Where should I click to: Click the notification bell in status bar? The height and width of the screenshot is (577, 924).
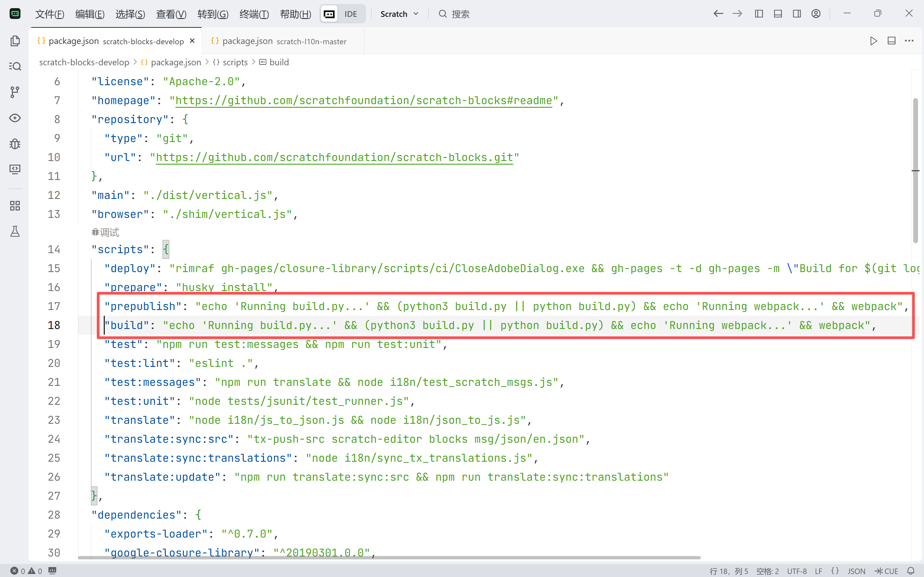pos(911,571)
